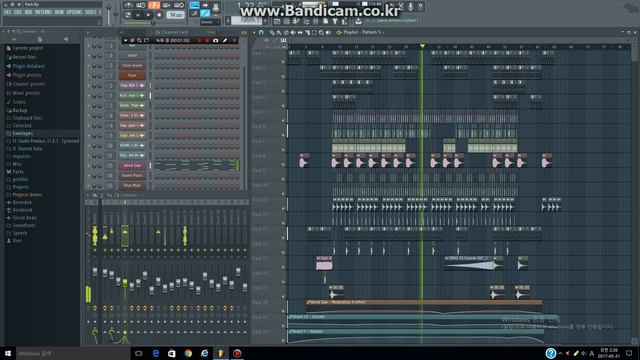Click the Playlist - Pattern 5 title
640x360 pixels.
[362, 32]
